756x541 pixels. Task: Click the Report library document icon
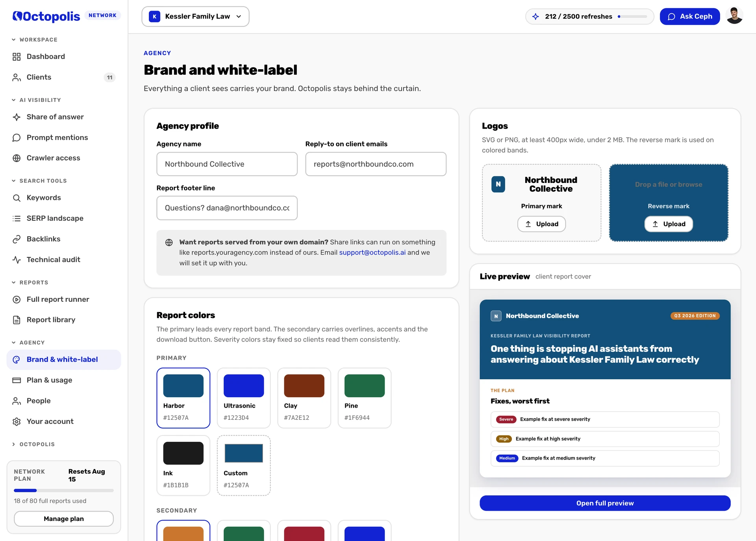[17, 320]
